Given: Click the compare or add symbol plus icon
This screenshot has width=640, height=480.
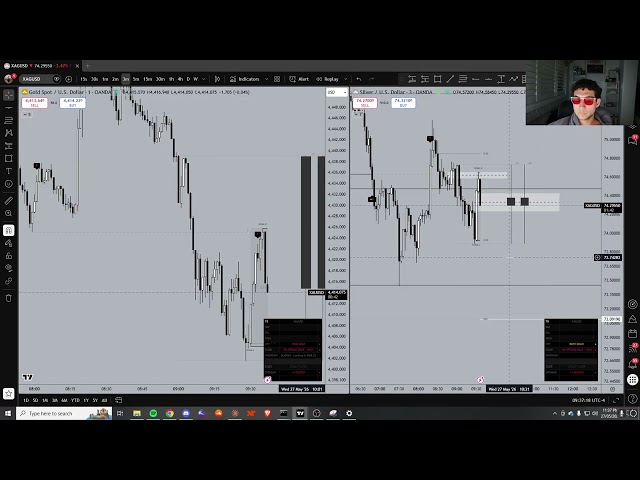Looking at the screenshot, I should coord(69,79).
